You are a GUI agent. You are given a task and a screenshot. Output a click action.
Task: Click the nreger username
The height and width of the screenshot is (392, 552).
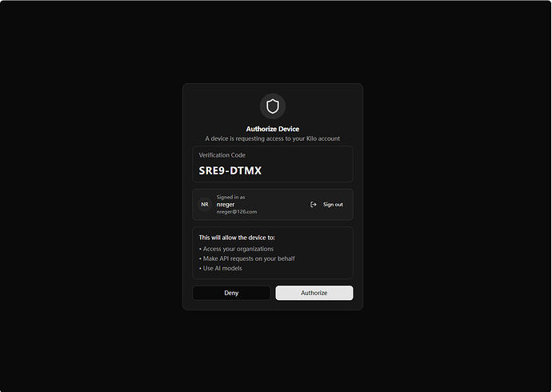point(226,205)
